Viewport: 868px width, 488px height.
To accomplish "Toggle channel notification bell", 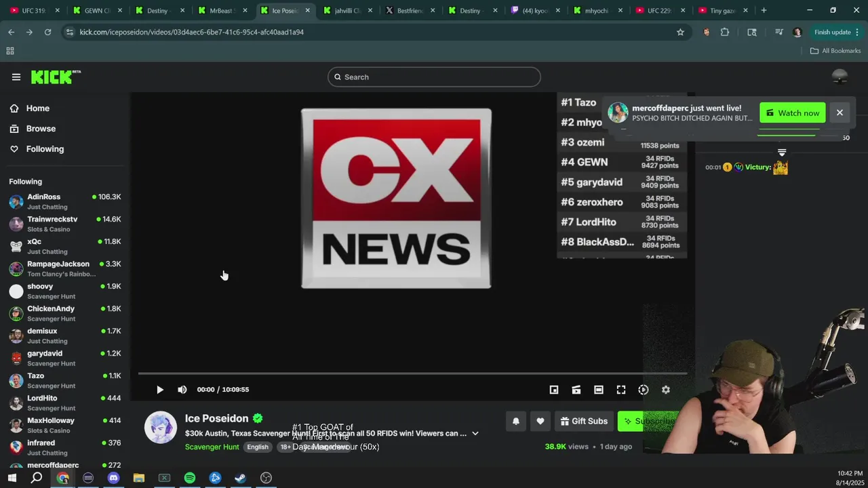I will click(x=516, y=421).
